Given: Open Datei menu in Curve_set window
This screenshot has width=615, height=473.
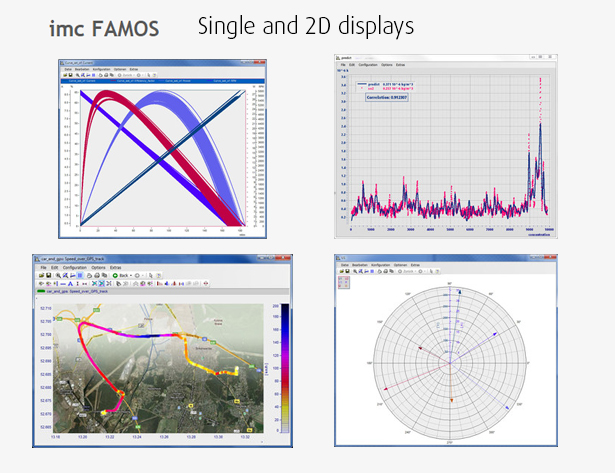Looking at the screenshot, I should click(68, 69).
